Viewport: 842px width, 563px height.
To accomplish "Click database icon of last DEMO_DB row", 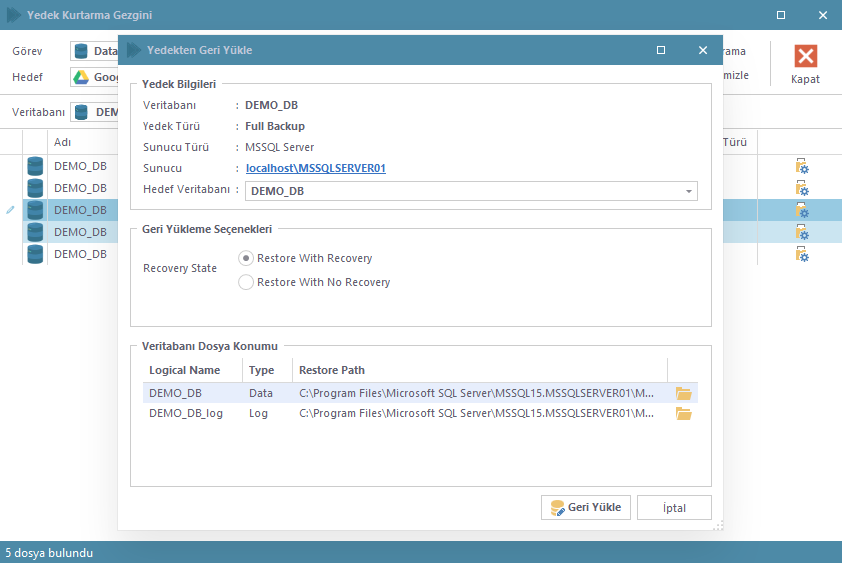I will tap(36, 254).
